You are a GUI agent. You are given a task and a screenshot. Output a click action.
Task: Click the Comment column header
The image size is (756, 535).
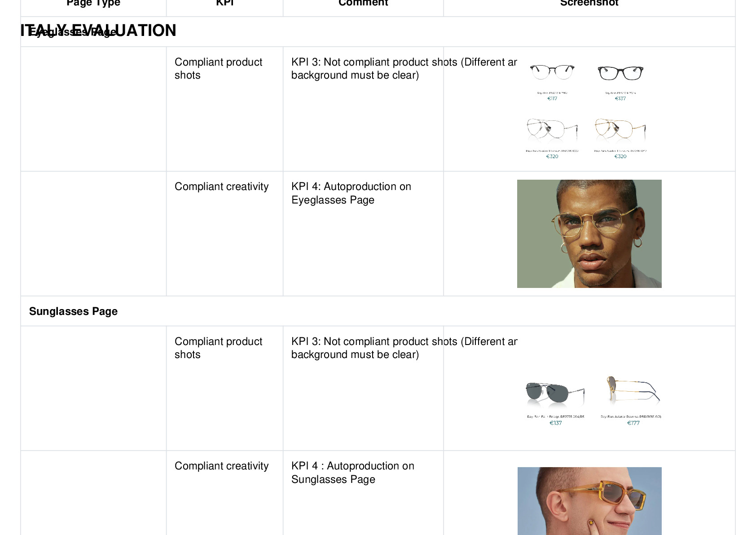tap(363, 3)
